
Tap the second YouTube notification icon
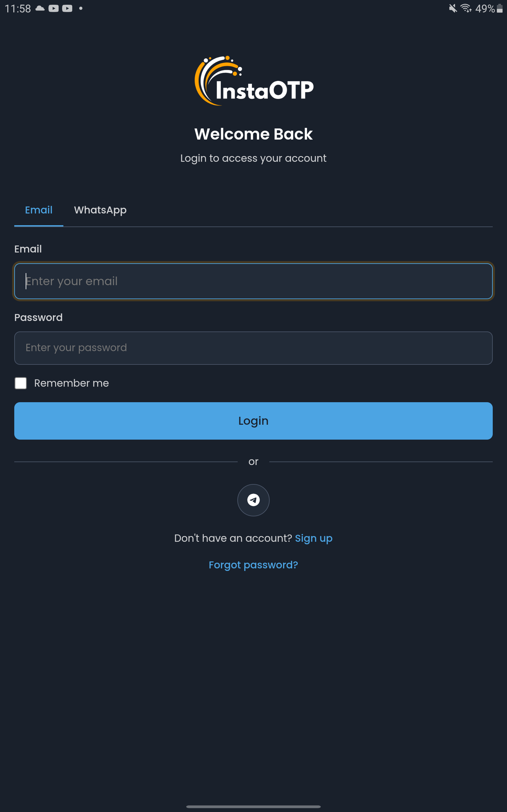pos(67,8)
